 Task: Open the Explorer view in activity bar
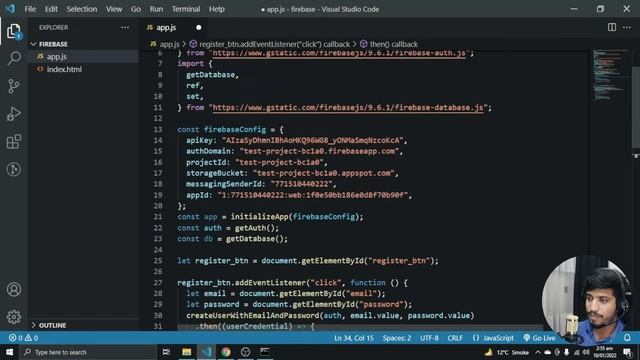pos(13,31)
